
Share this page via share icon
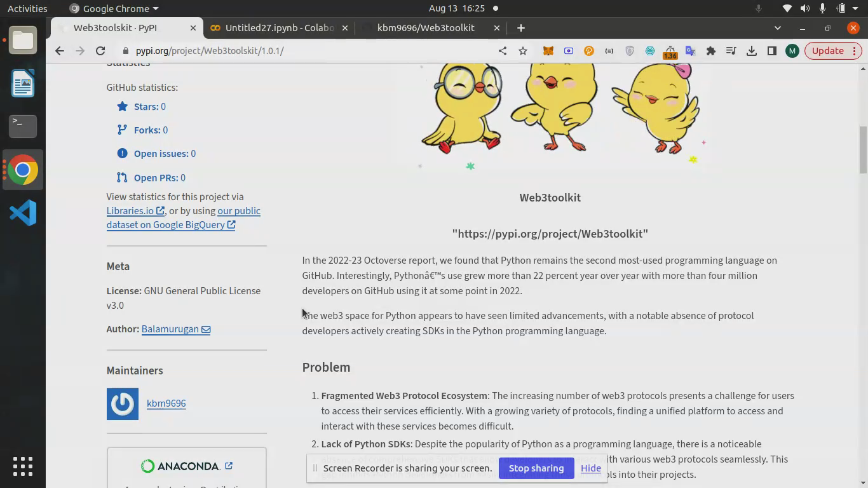click(x=503, y=51)
